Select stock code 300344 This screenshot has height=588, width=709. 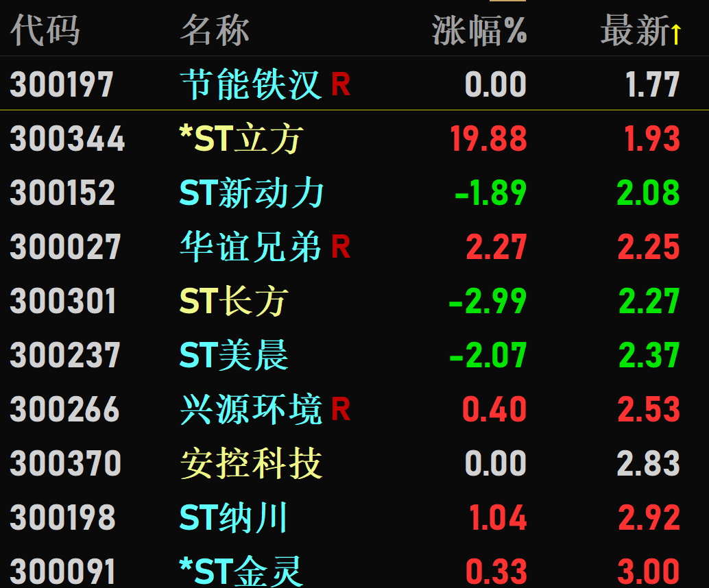click(67, 138)
